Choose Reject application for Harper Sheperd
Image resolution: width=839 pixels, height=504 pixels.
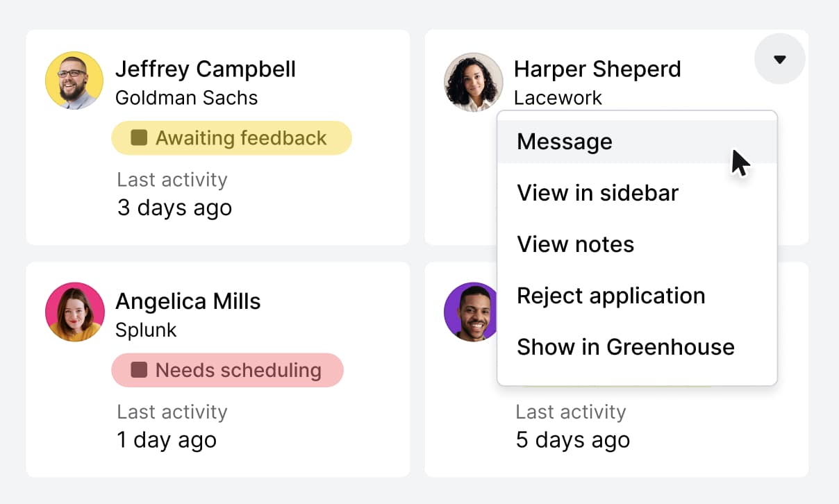611,296
